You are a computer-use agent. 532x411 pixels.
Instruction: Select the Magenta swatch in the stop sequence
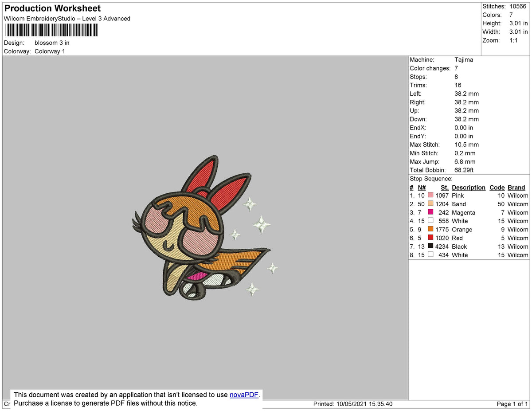(430, 212)
